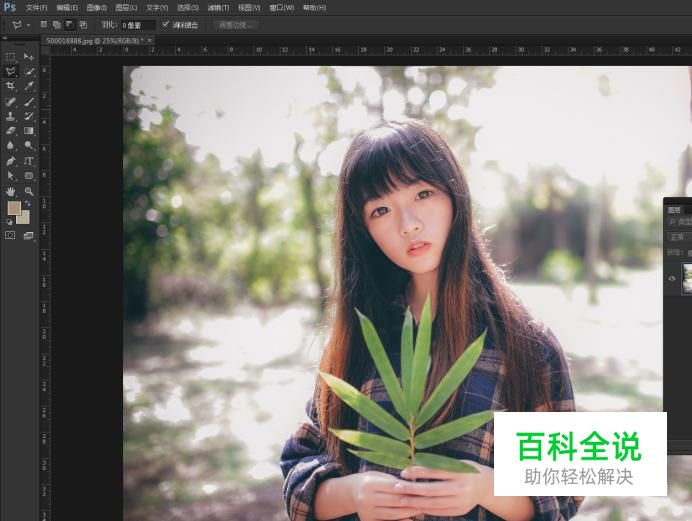Click the feather pixel value field
Image resolution: width=692 pixels, height=521 pixels.
(x=138, y=26)
